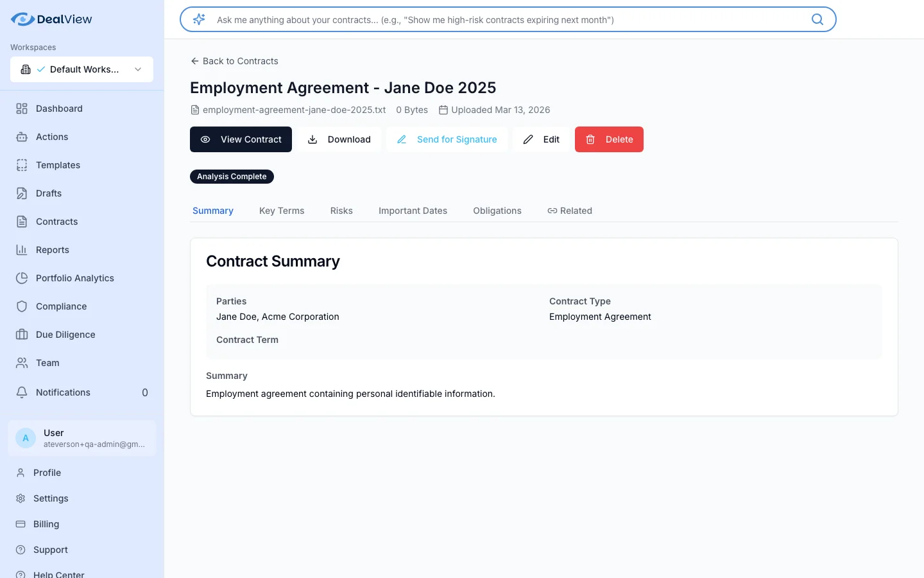Select the Templates icon in the sidebar
Screen dimensions: 924x578
coord(21,165)
